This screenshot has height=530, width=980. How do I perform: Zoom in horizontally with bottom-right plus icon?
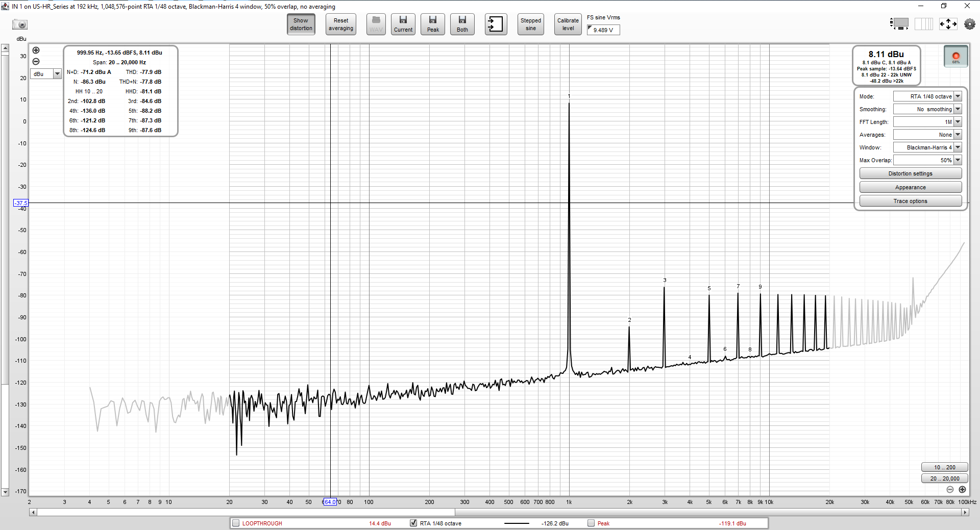962,490
